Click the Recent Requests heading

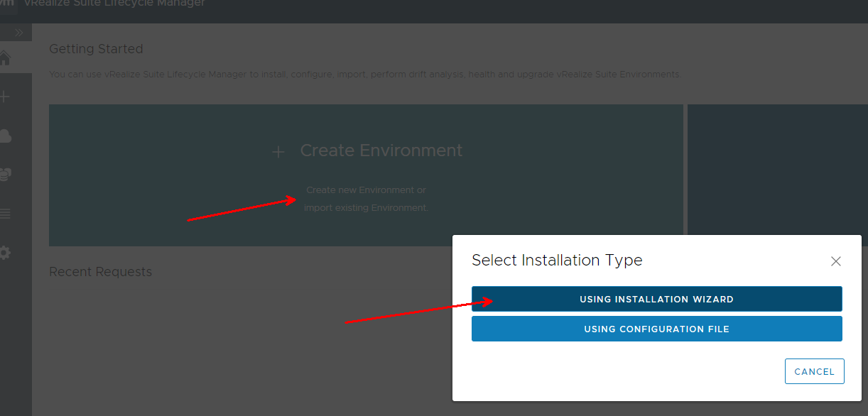100,272
